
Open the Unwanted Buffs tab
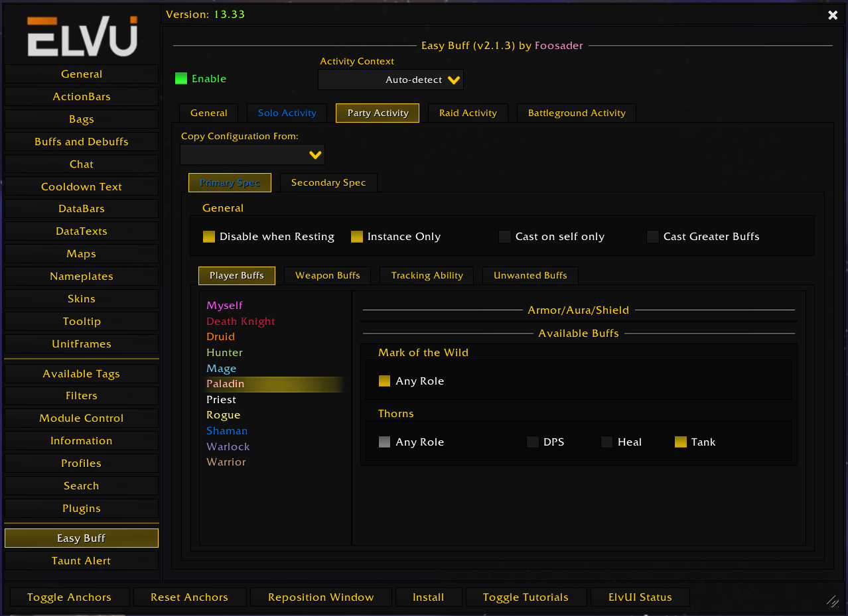click(530, 275)
